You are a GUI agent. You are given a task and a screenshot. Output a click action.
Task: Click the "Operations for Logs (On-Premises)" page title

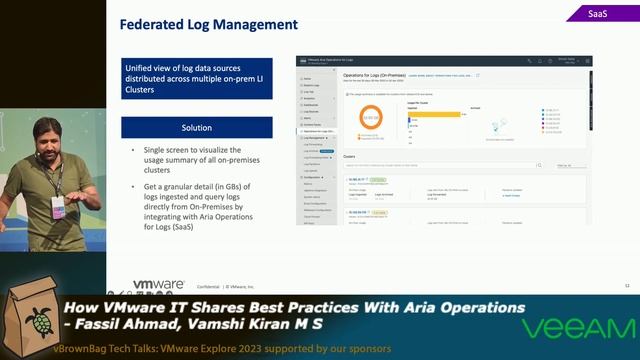(x=374, y=76)
